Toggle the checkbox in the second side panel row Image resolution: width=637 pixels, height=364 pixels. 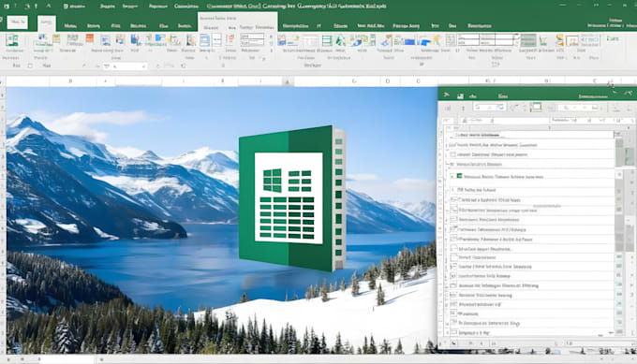click(453, 154)
